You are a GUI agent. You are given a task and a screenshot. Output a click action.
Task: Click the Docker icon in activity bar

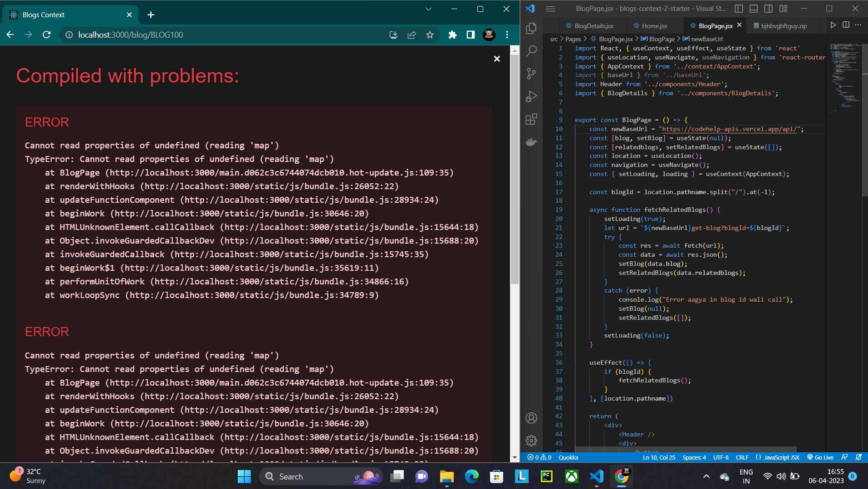531,142
